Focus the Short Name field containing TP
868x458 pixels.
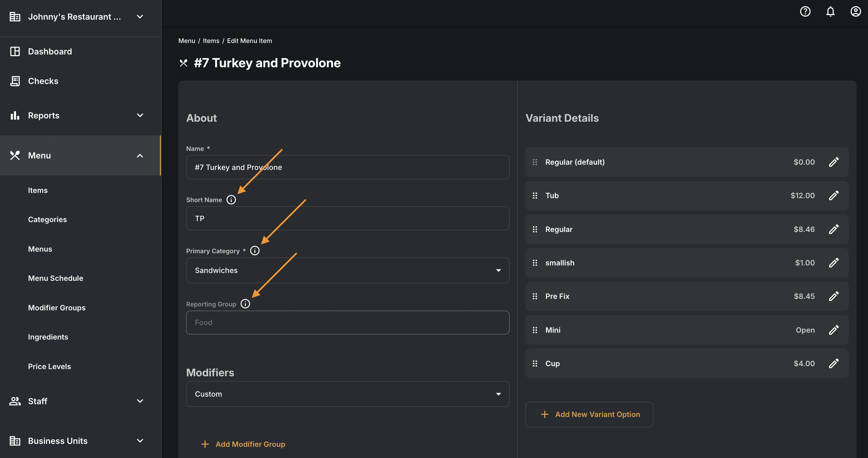347,219
